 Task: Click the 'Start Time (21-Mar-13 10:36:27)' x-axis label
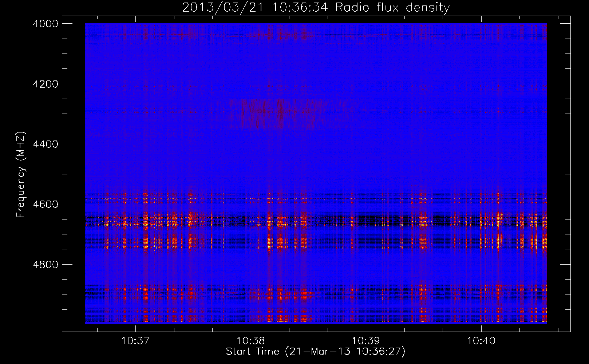tap(316, 352)
